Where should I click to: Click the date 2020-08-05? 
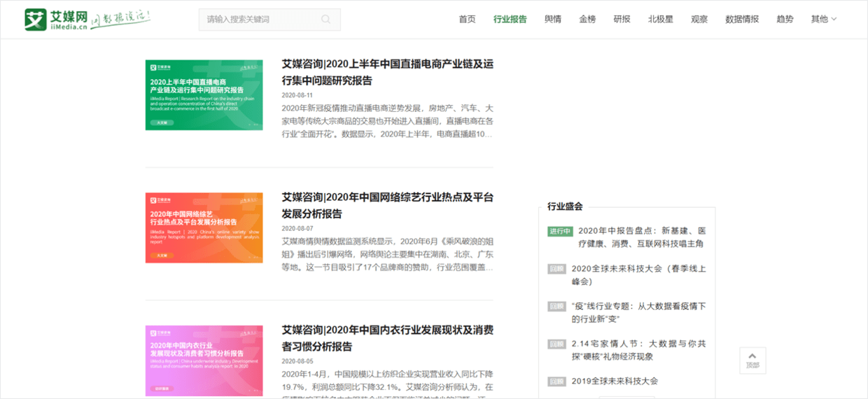(297, 361)
